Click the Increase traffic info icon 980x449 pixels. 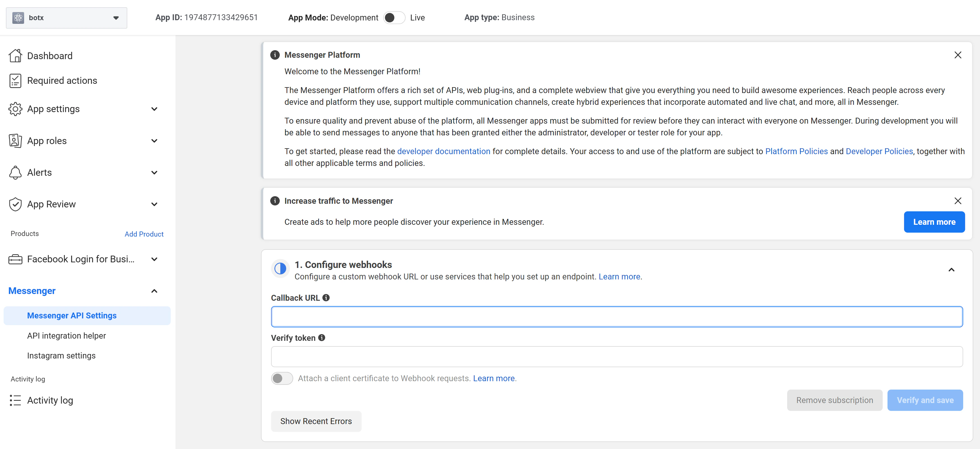point(275,201)
